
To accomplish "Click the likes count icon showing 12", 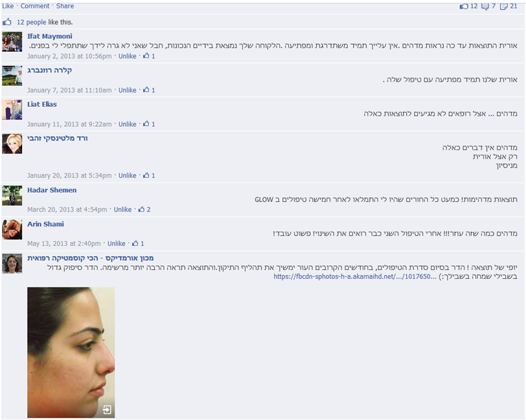I will [464, 6].
